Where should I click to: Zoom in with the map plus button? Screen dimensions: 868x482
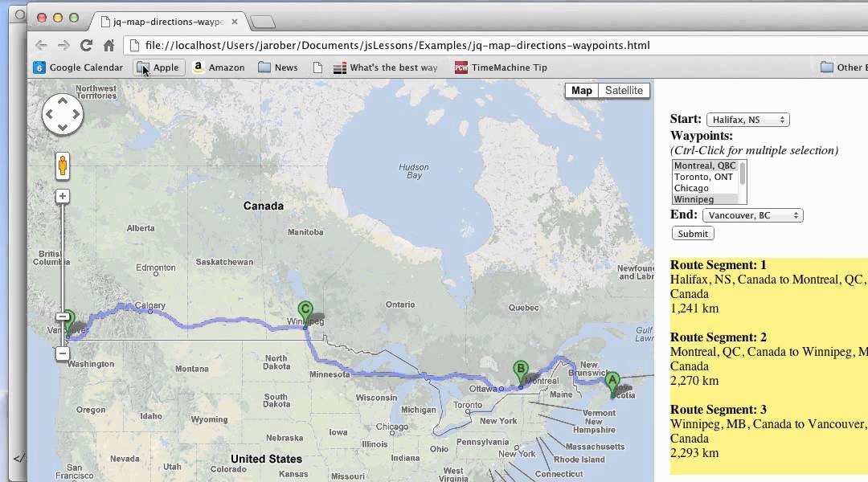[x=63, y=196]
